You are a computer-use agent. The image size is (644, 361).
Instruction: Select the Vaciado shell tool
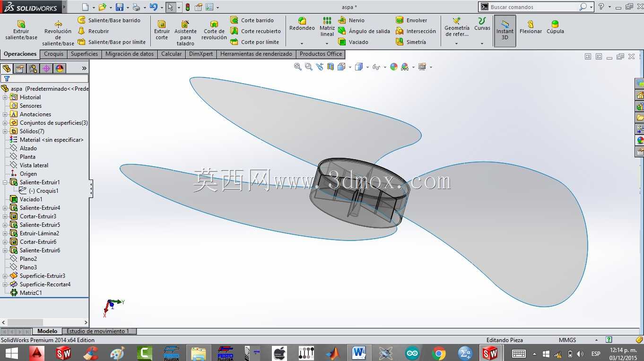tap(353, 42)
